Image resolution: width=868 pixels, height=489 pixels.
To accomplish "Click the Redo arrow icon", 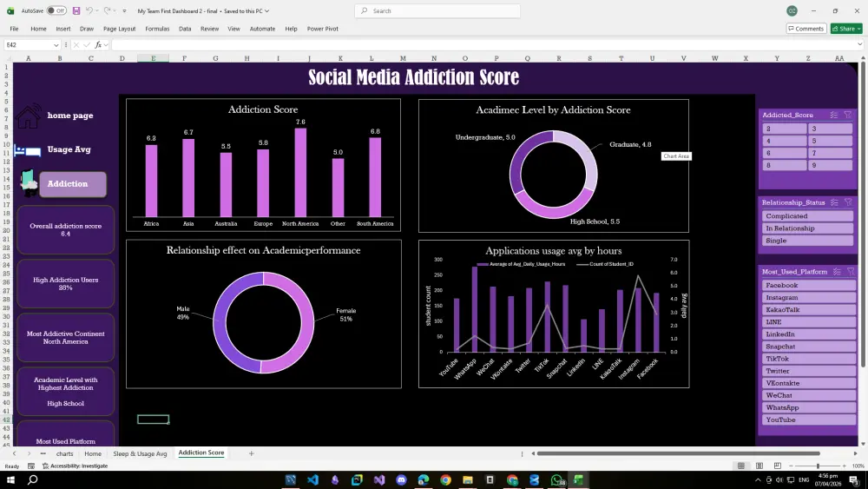I will pos(107,10).
